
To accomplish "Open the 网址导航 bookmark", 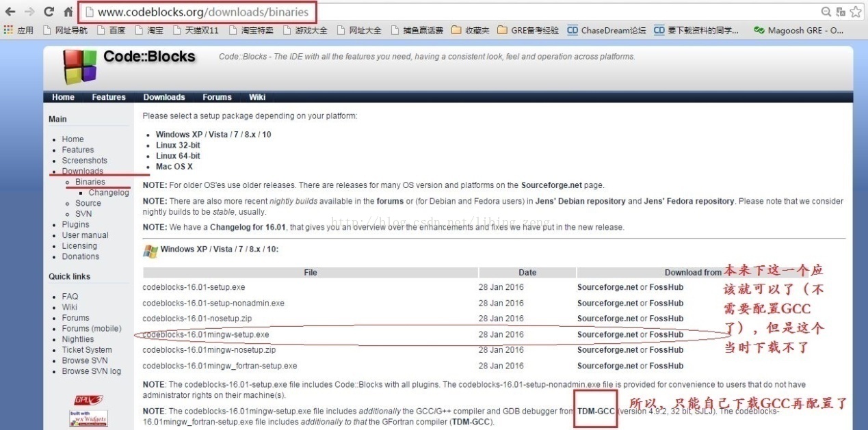I will tap(65, 30).
